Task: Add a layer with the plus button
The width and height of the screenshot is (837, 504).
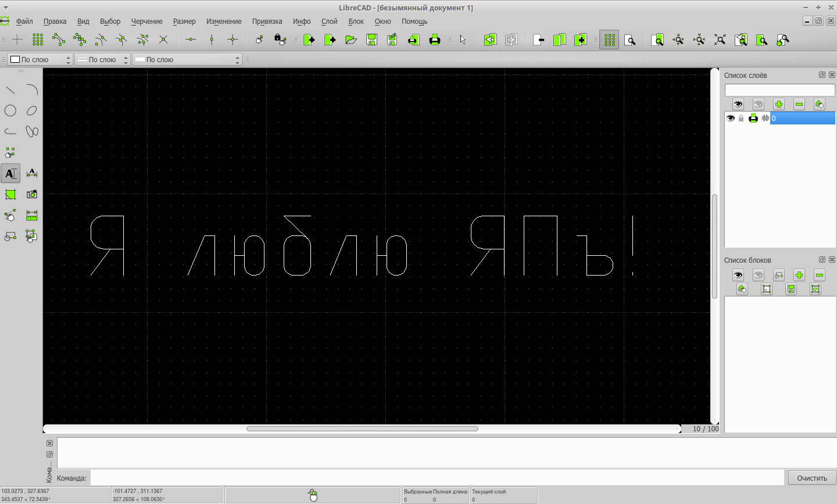Action: coord(779,104)
